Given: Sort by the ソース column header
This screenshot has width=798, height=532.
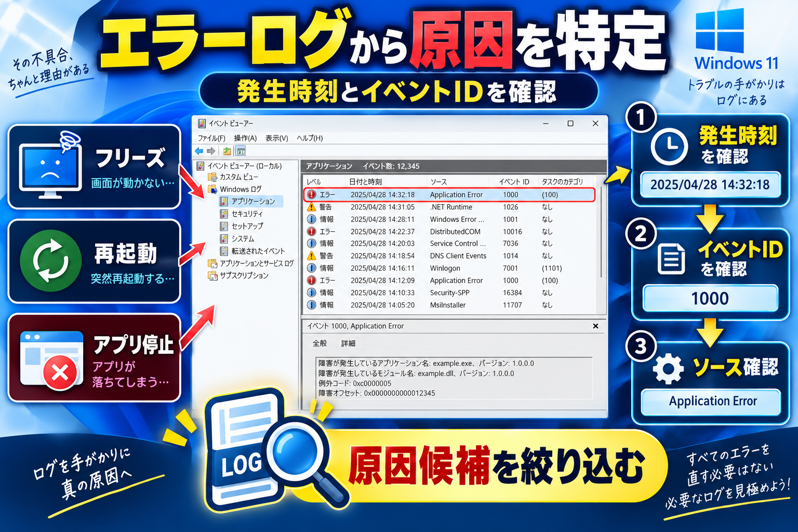Looking at the screenshot, I should click(x=438, y=182).
